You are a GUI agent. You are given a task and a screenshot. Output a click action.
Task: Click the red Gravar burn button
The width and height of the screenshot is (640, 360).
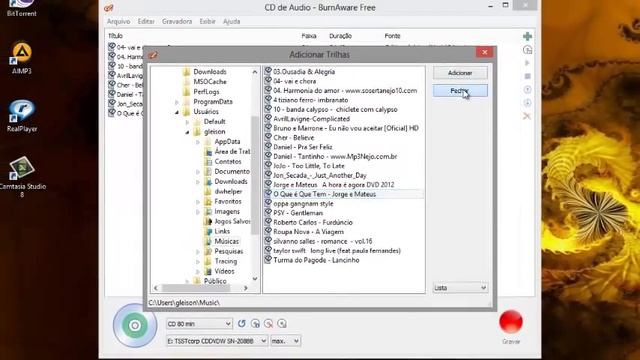511,322
